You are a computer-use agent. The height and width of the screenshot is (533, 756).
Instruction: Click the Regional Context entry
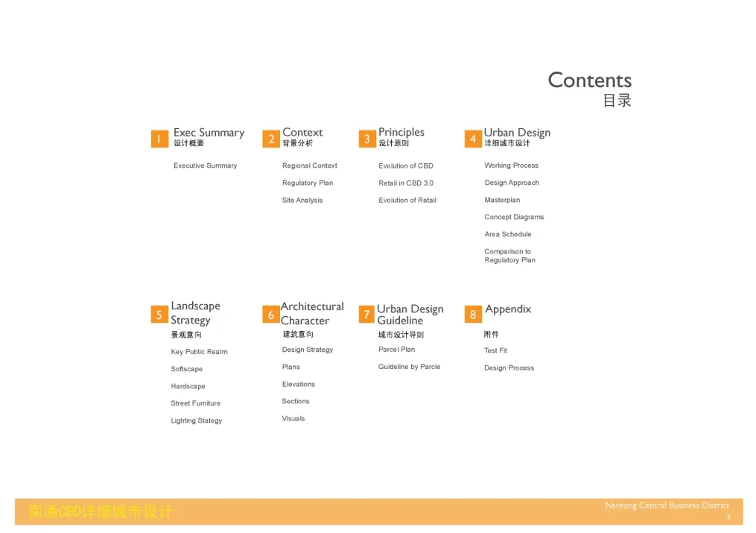[x=310, y=165]
